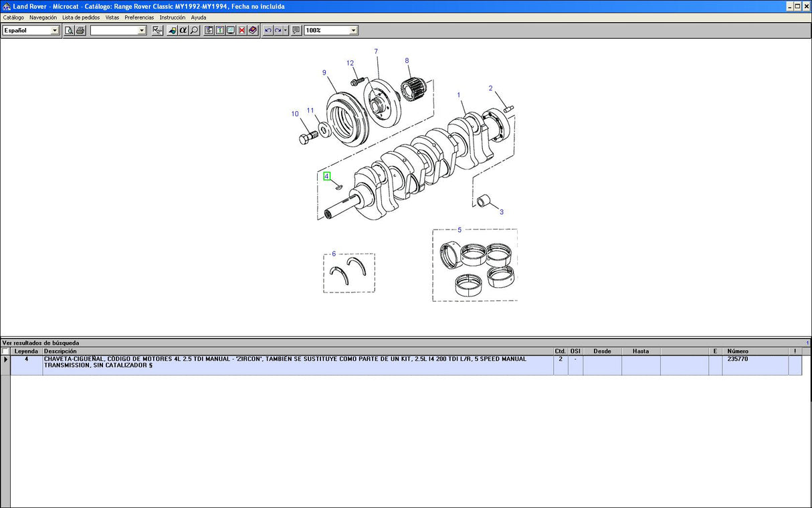Click the row selector arrow for part 235770
The image size is (812, 508).
coord(5,359)
